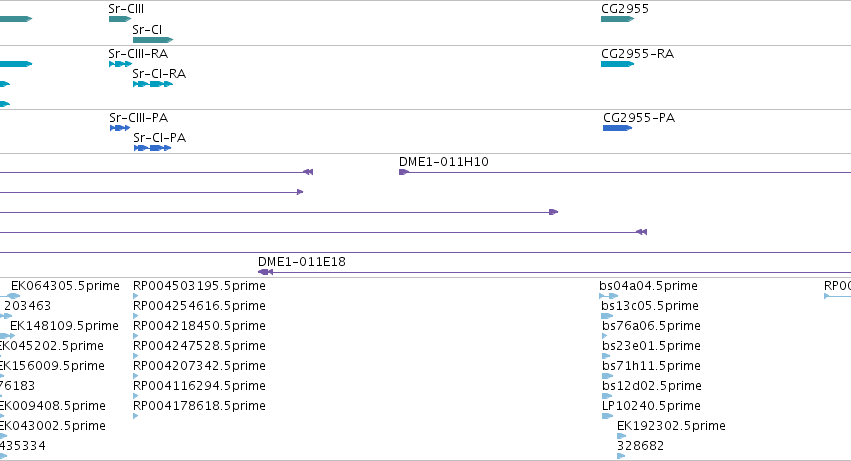The image size is (851, 461).
Task: Click the Sr-CIII gene label
Action: coord(126,9)
